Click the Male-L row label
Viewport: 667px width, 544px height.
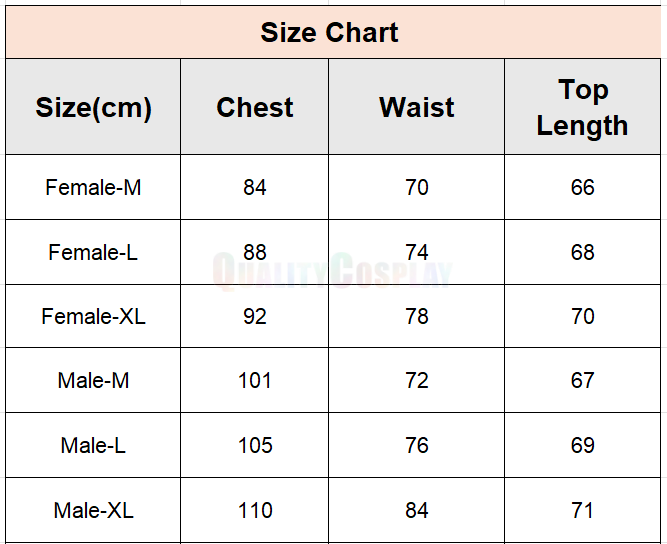pos(93,445)
